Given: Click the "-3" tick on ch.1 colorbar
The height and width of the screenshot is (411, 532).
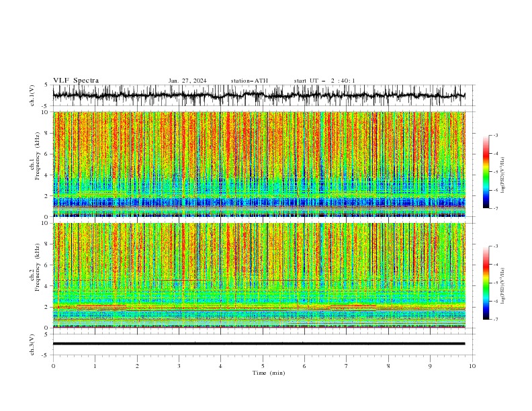Looking at the screenshot, I should [496, 135].
